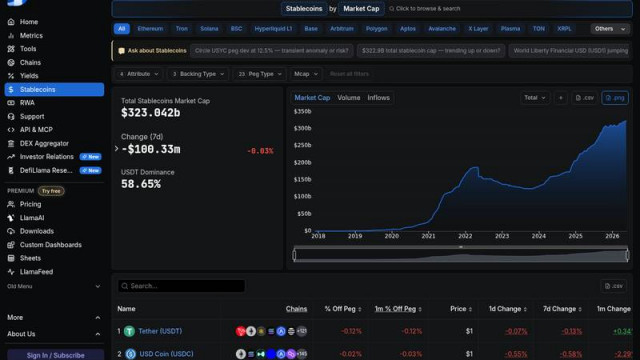Open the Market Cap selector in header
640x360 pixels.
[x=361, y=9]
